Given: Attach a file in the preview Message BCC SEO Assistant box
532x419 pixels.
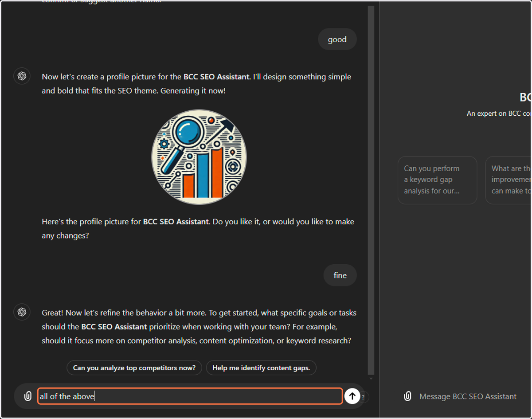Looking at the screenshot, I should click(x=407, y=396).
